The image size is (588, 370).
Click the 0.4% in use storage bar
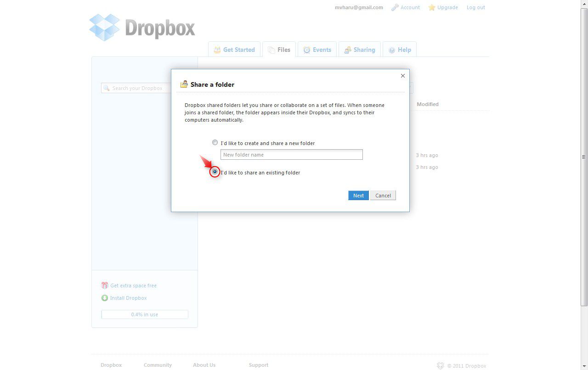point(145,314)
